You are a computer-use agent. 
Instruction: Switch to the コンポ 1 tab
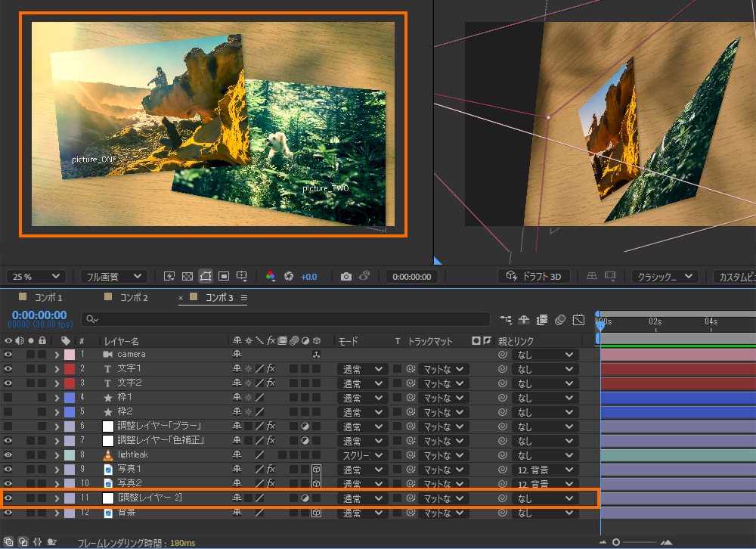click(49, 298)
